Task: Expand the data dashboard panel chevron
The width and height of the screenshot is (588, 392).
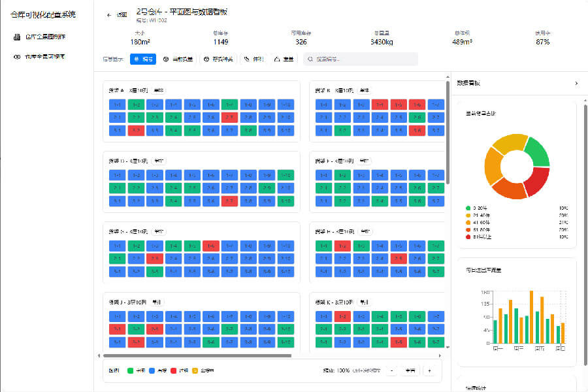Action: pos(576,83)
